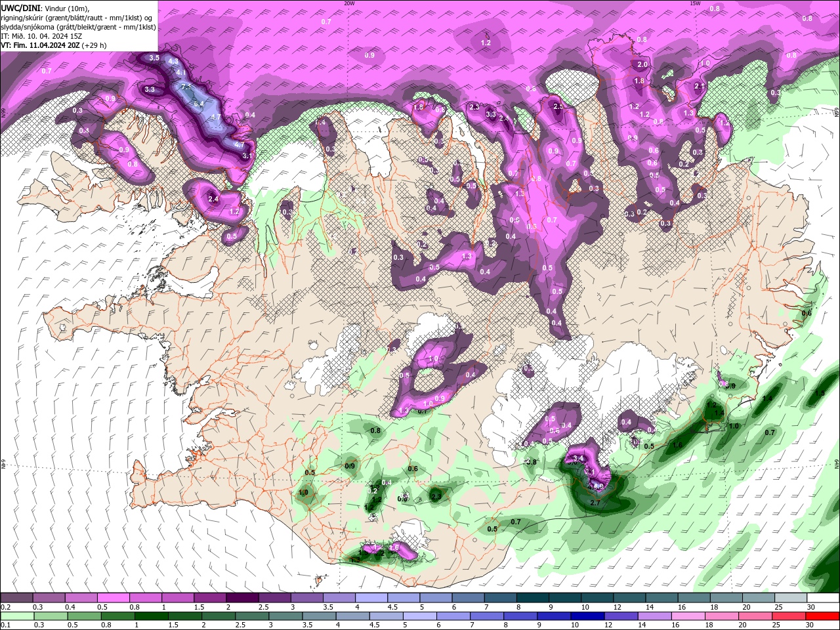Click the 7.1 snowfall value on the map
840x630 pixels.
click(x=186, y=87)
